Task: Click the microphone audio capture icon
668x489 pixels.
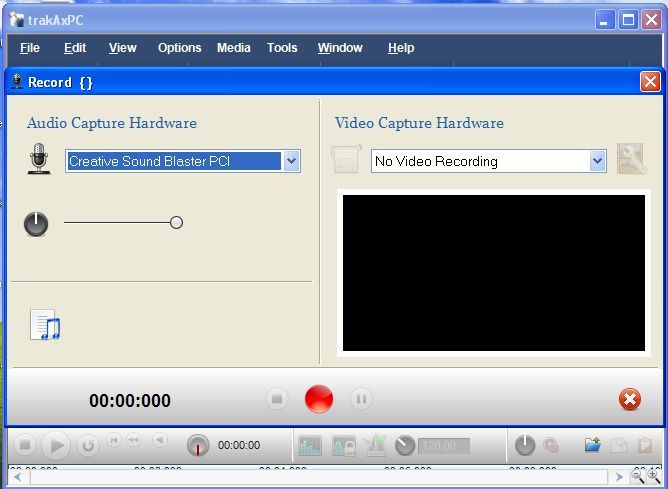Action: tap(39, 160)
